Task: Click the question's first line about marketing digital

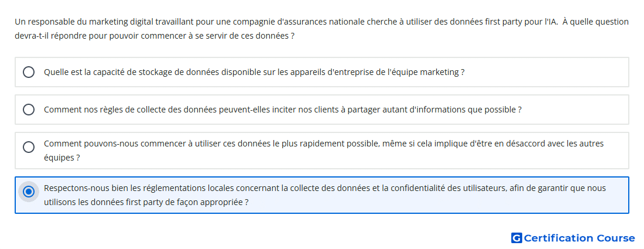Action: 321,22
